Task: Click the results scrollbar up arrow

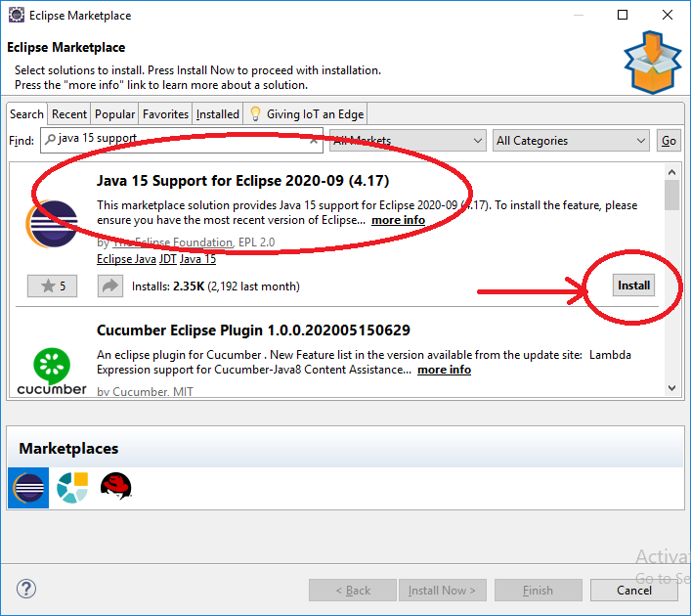Action: 671,172
